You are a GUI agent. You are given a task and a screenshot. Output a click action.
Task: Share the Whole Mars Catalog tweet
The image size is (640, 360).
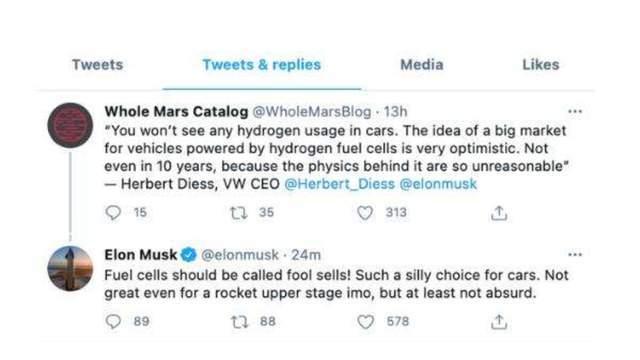click(499, 213)
